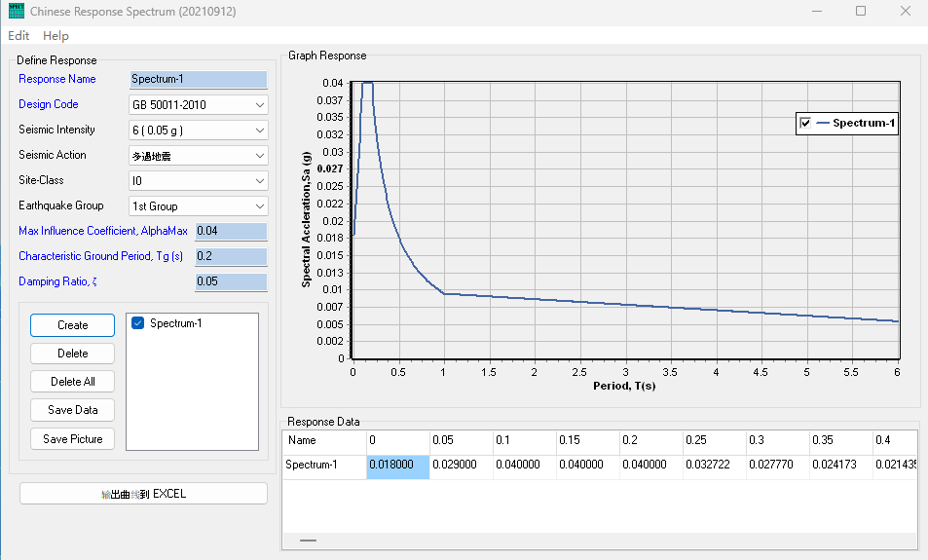The height and width of the screenshot is (560, 928).
Task: Click the Response Data horizontal scrollbar thumb
Action: pos(309,541)
